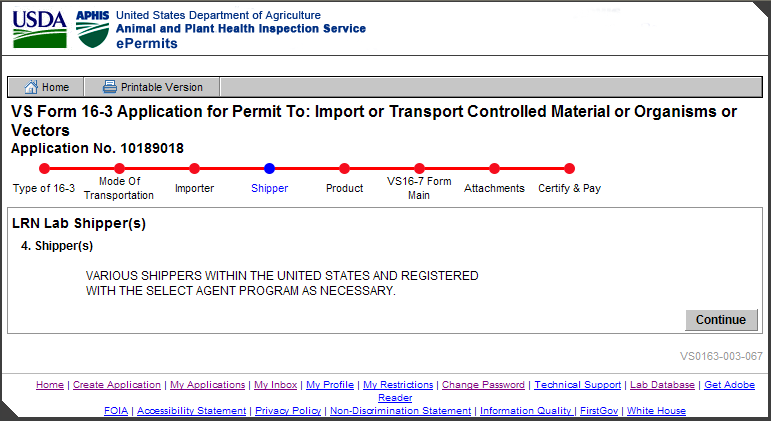Screen dimensions: 771x421
Task: Select the blue Shipper step dot
Action: (269, 168)
